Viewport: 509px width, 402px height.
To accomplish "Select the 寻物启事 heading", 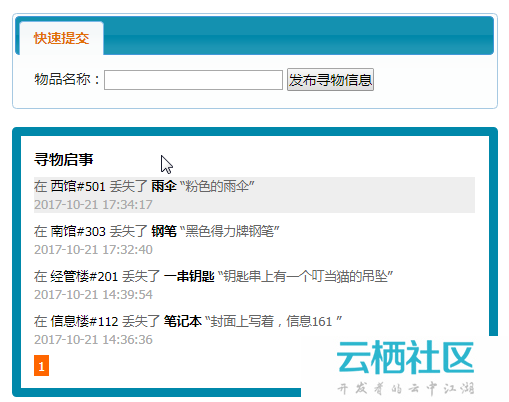I will click(64, 159).
